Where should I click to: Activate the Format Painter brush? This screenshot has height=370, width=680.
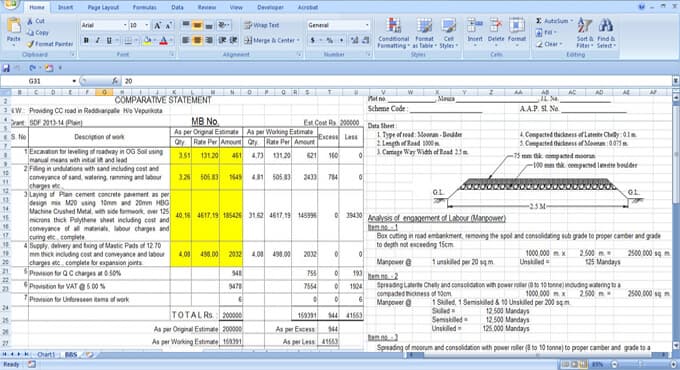(49, 44)
